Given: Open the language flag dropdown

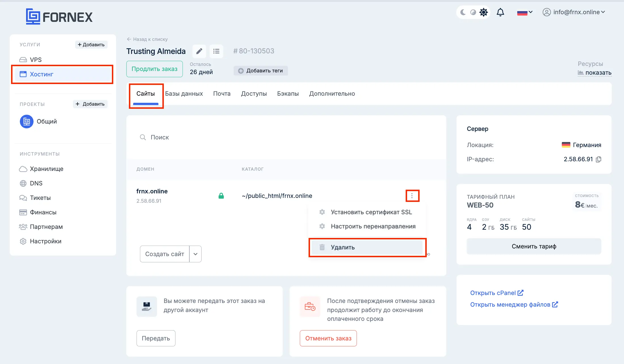Looking at the screenshot, I should (x=525, y=12).
